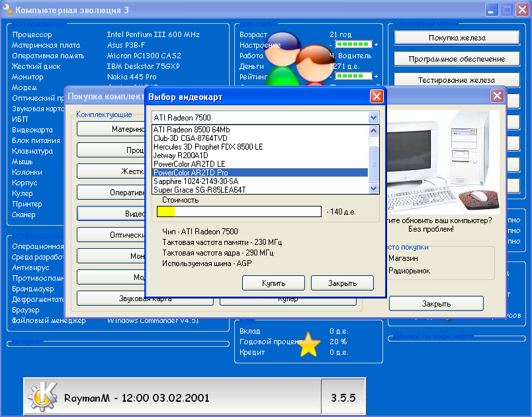Click the card list scroll down arrow

coord(373,188)
